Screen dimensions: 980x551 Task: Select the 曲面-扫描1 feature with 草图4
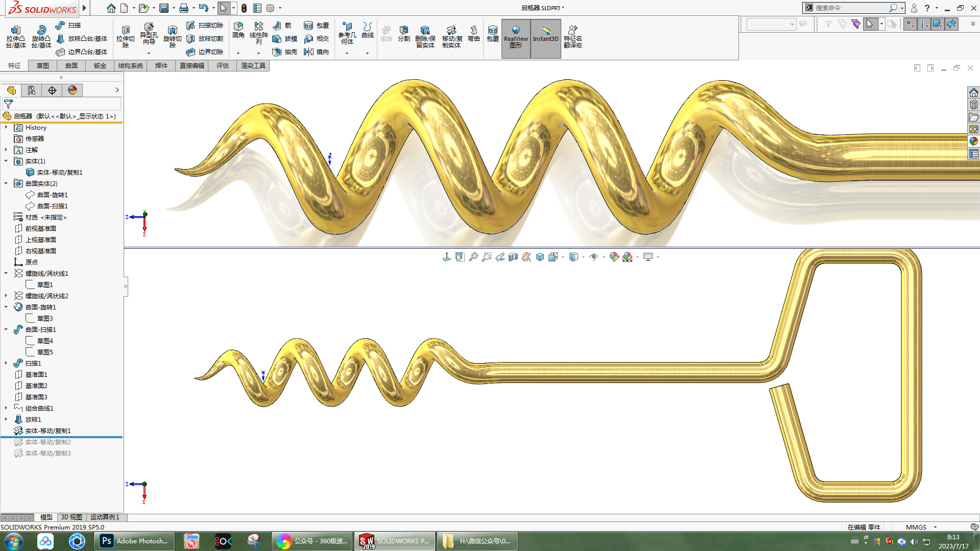36,330
